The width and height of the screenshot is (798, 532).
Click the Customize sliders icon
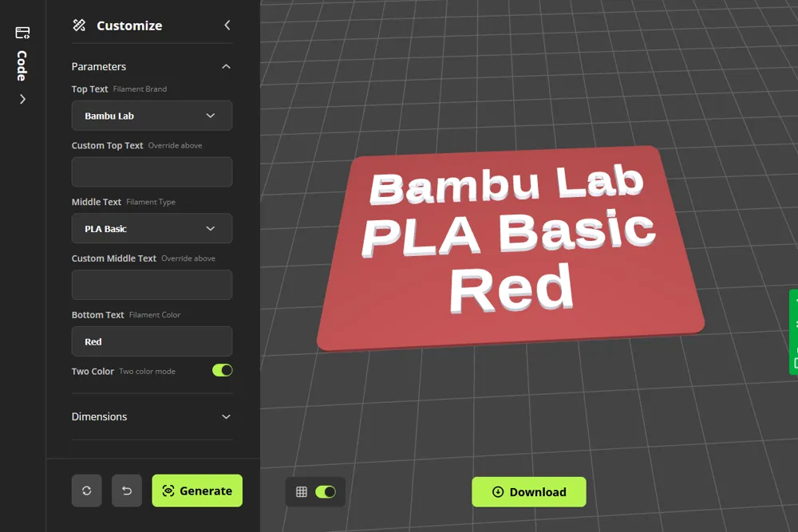coord(78,25)
